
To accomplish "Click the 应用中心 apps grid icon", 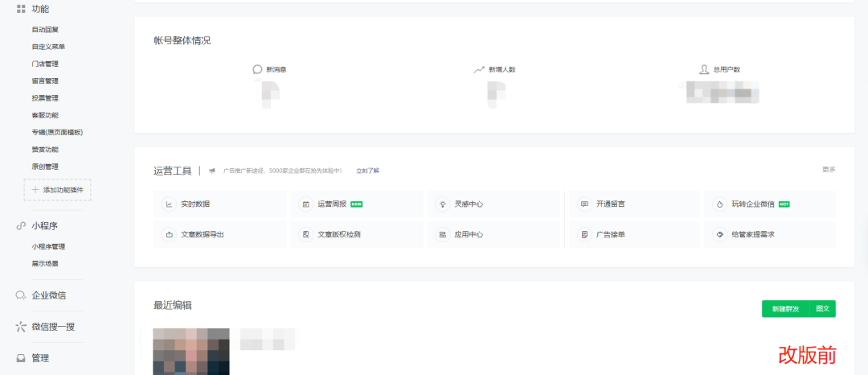I will pos(442,234).
